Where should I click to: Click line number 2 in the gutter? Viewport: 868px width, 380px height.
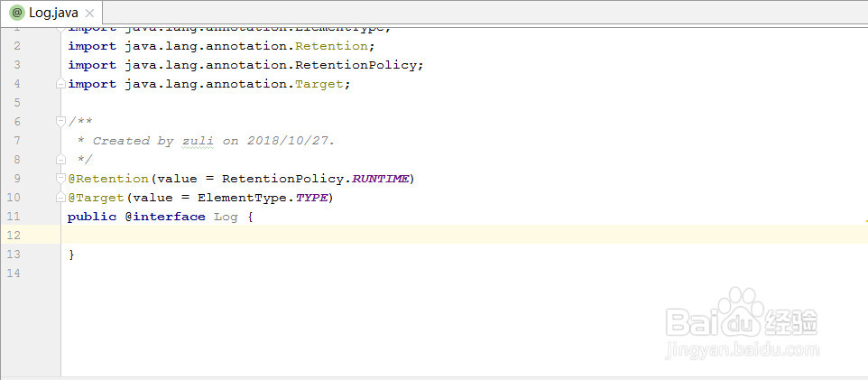(16, 46)
